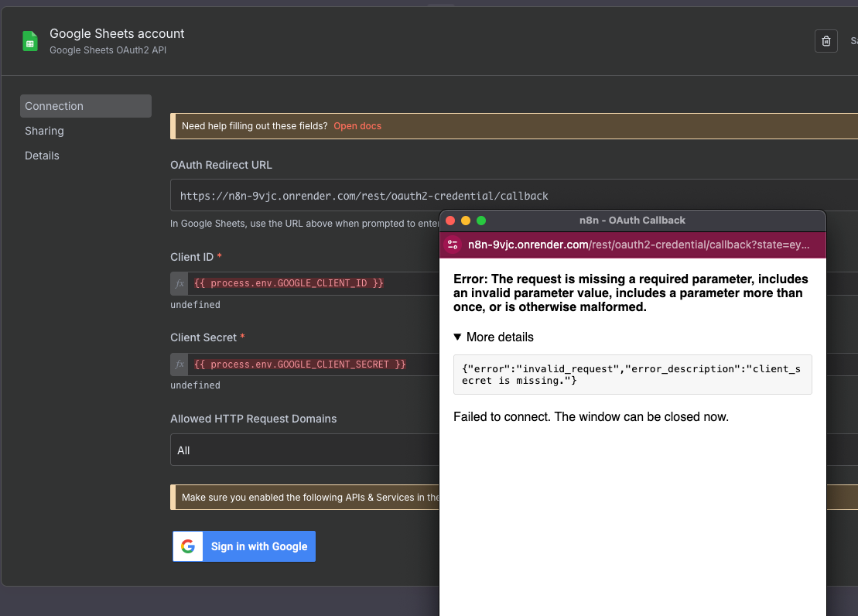Follow the Open docs link
858x616 pixels.
click(357, 126)
